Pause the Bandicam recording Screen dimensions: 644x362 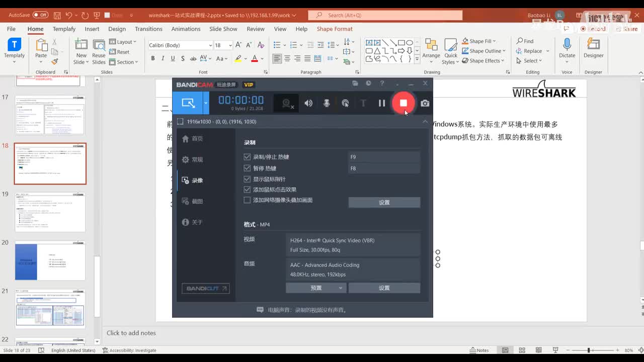pyautogui.click(x=382, y=103)
